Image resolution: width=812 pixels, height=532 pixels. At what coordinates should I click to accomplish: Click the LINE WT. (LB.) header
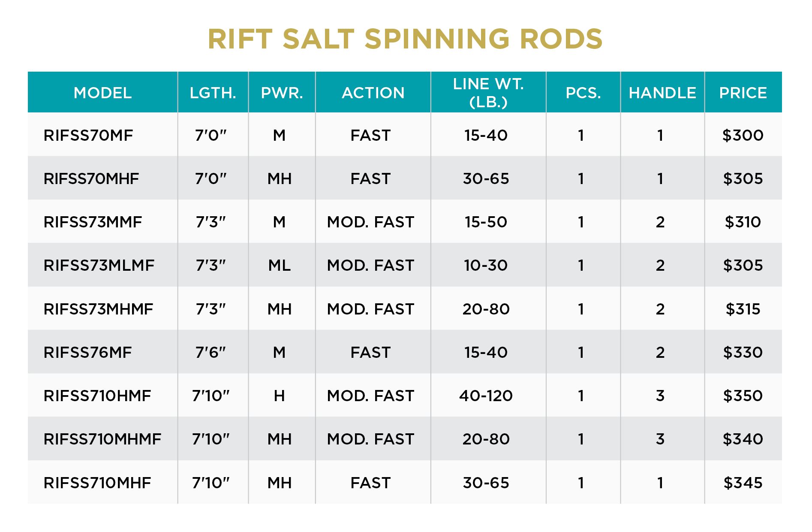(x=488, y=93)
